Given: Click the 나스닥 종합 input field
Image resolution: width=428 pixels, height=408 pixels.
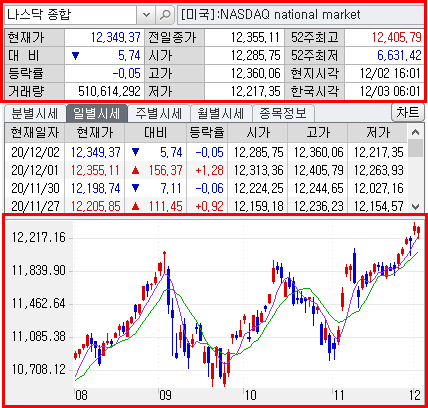Looking at the screenshot, I should (x=70, y=15).
